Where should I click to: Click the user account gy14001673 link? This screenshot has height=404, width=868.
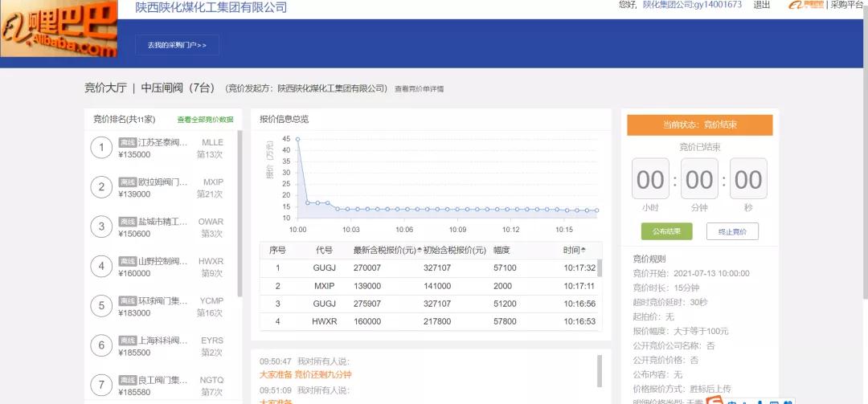[691, 5]
